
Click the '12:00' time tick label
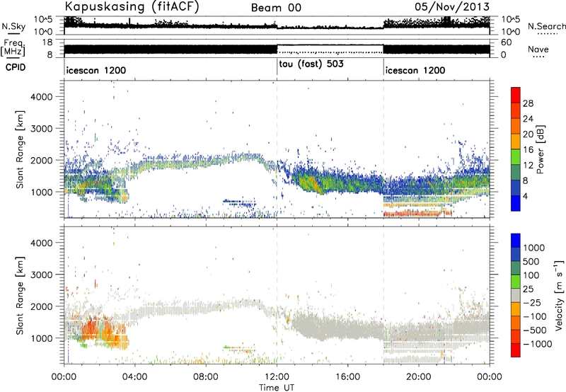[277, 377]
